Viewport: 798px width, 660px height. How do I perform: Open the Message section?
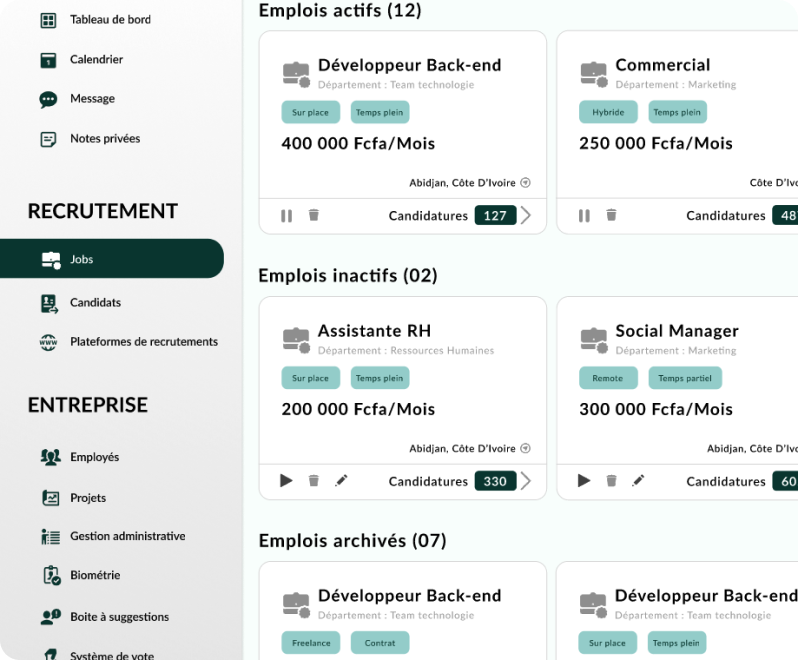coord(92,99)
